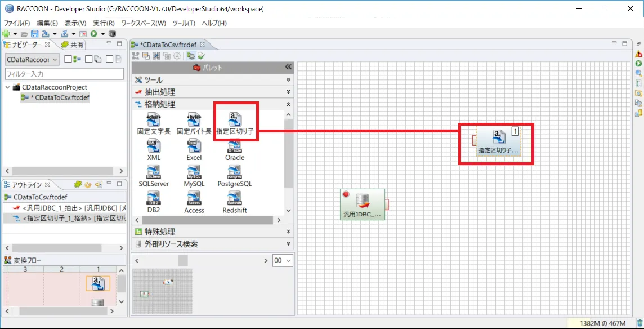Select the MySQL storage icon
This screenshot has height=329, width=644.
click(x=194, y=175)
